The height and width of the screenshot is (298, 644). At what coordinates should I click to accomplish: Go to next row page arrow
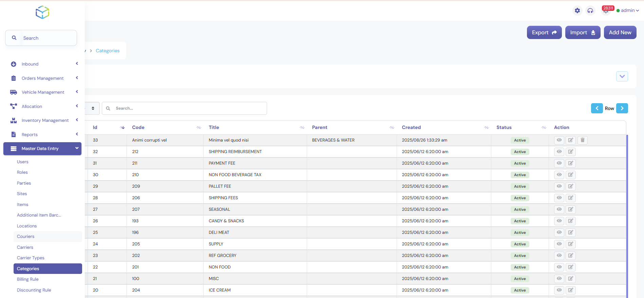pyautogui.click(x=622, y=108)
